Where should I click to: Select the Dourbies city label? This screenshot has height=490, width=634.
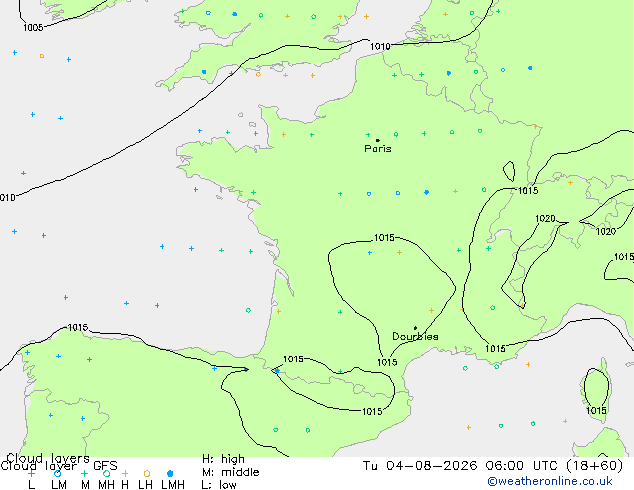click(x=415, y=336)
